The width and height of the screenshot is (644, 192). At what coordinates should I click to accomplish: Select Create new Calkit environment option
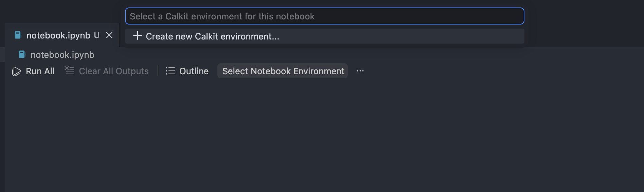click(212, 36)
